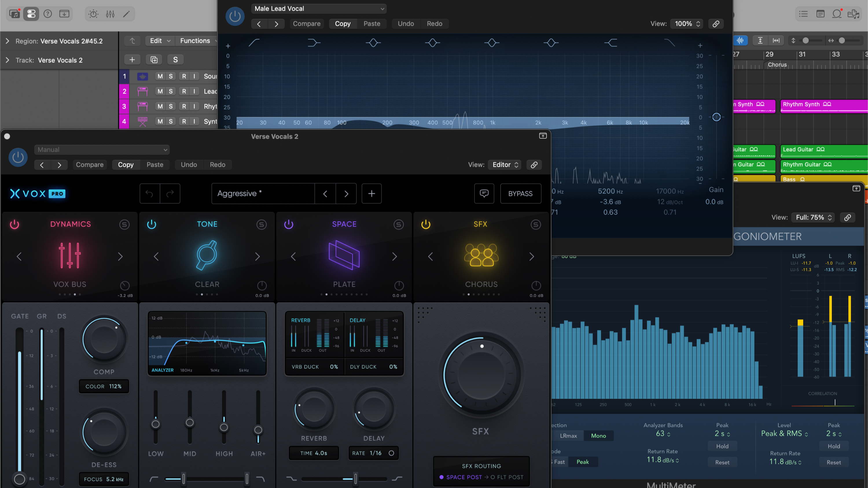
Task: Open the MultiMeter View Full: 75% dropdown
Action: point(813,217)
